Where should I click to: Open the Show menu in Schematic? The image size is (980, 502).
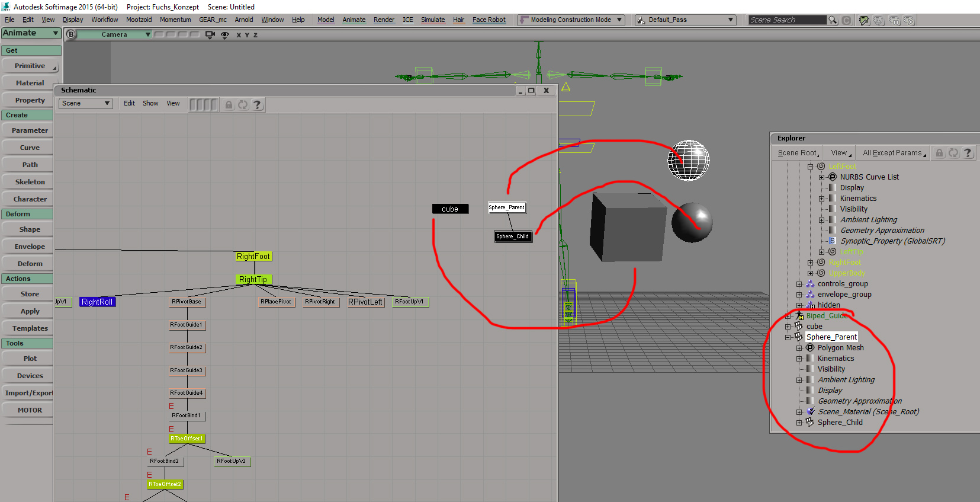pyautogui.click(x=150, y=103)
